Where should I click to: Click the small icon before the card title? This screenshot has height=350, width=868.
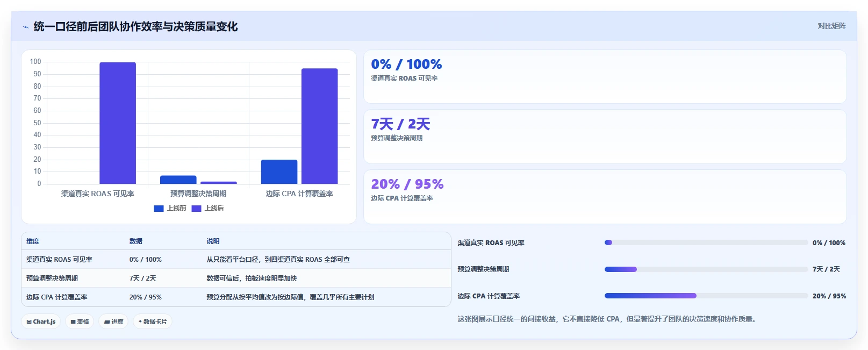25,27
